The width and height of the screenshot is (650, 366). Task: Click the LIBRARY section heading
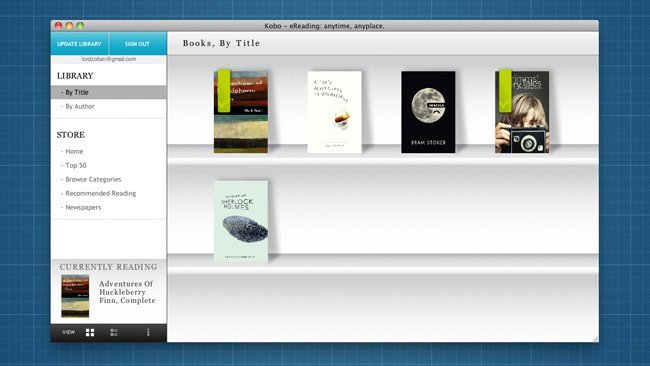pos(75,76)
